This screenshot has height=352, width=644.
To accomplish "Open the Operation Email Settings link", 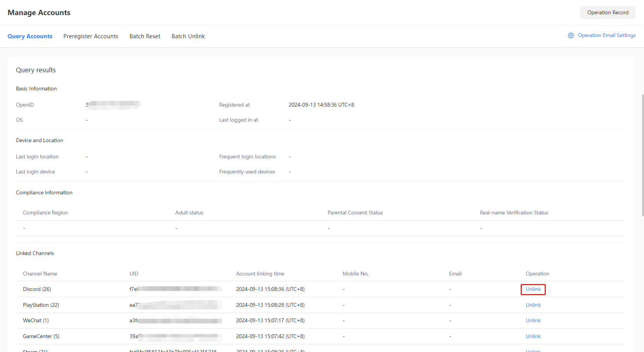I will tap(606, 36).
